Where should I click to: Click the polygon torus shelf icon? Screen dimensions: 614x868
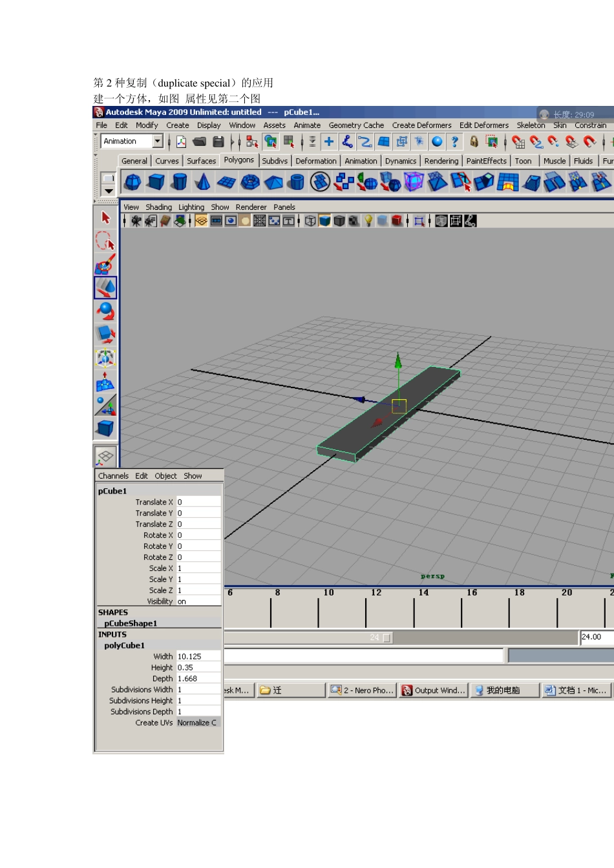coord(250,182)
